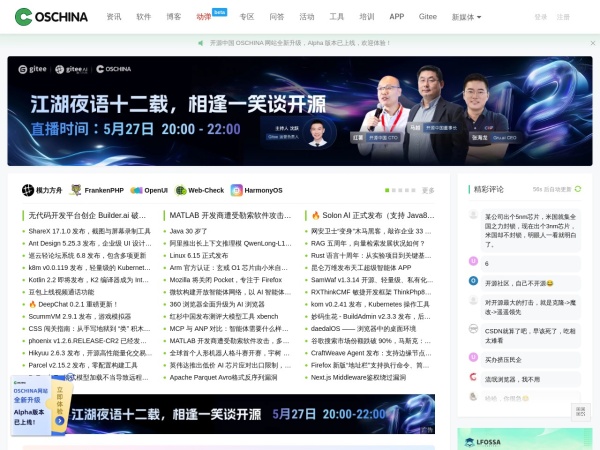This screenshot has width=600, height=450.
Task: Open the 问答 navigation item
Action: click(x=277, y=17)
